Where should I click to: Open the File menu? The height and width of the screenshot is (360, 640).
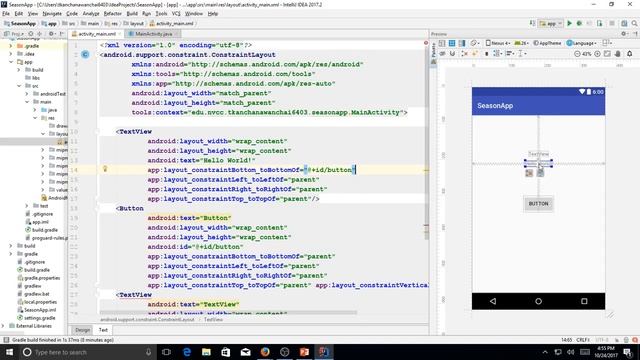6,13
